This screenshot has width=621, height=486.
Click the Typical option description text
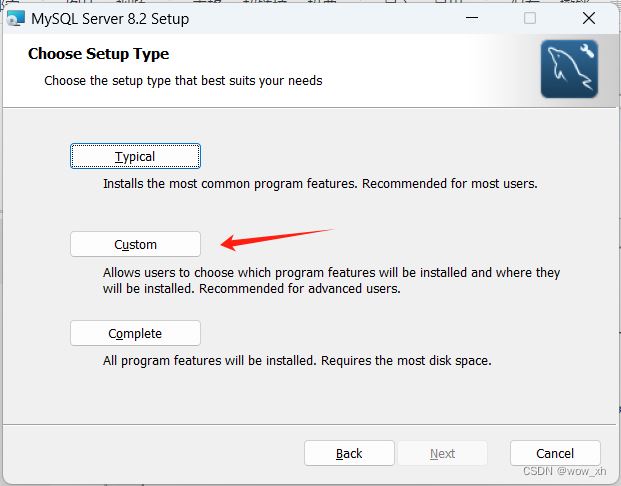click(320, 184)
